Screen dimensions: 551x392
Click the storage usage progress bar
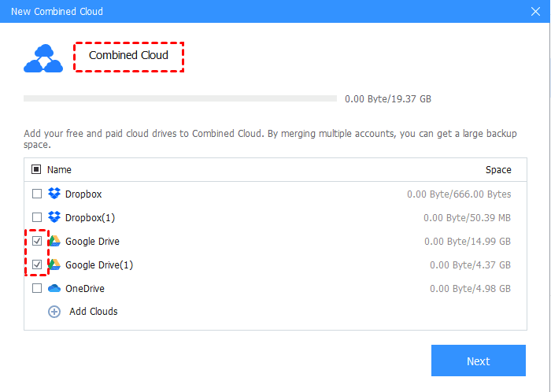(180, 98)
